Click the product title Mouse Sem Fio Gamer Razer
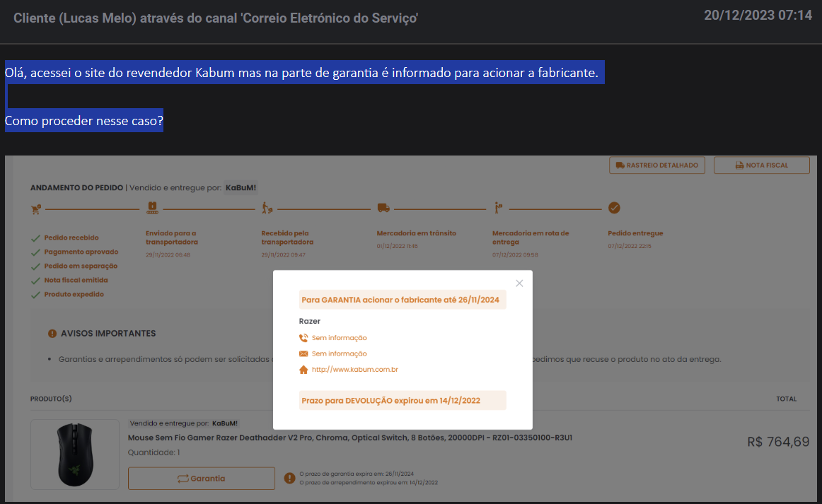The width and height of the screenshot is (822, 504). point(350,438)
